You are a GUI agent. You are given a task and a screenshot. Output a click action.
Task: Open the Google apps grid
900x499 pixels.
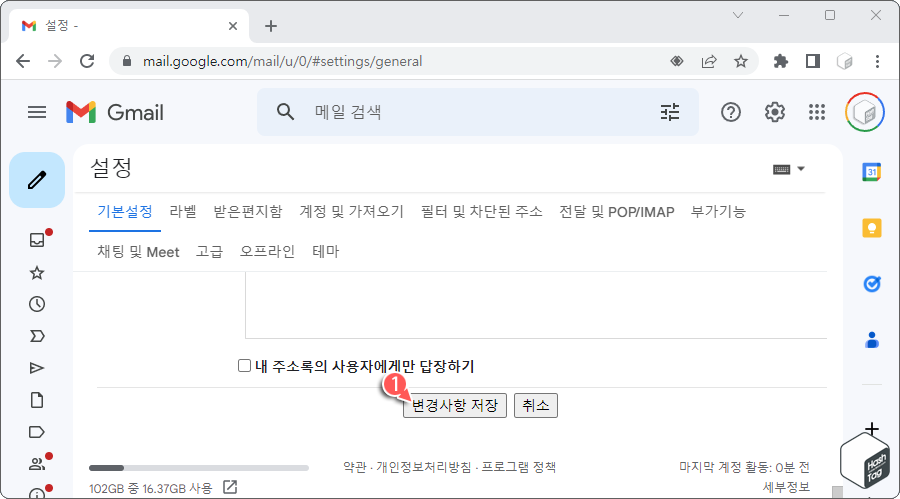tap(817, 112)
